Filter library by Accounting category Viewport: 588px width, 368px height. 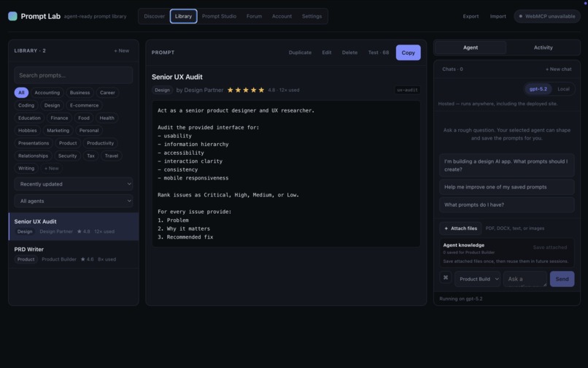(47, 93)
